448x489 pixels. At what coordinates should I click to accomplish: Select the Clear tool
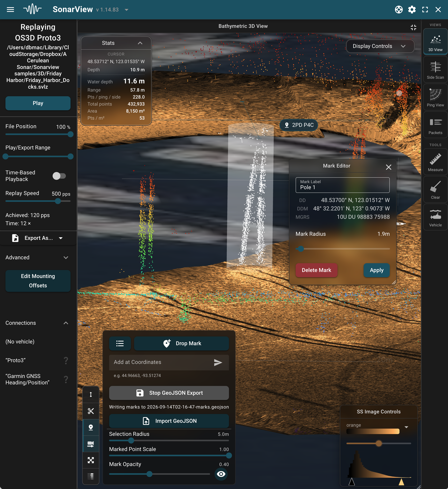click(435, 190)
